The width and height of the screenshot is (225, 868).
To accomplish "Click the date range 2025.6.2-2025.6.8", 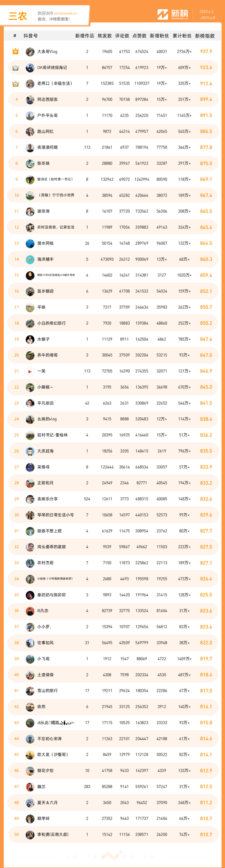I will pos(207,15).
